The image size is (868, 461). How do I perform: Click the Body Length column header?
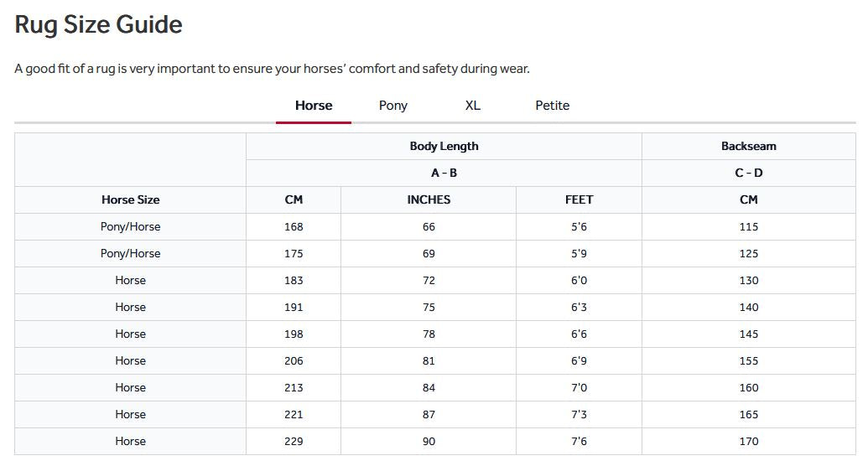pyautogui.click(x=444, y=146)
